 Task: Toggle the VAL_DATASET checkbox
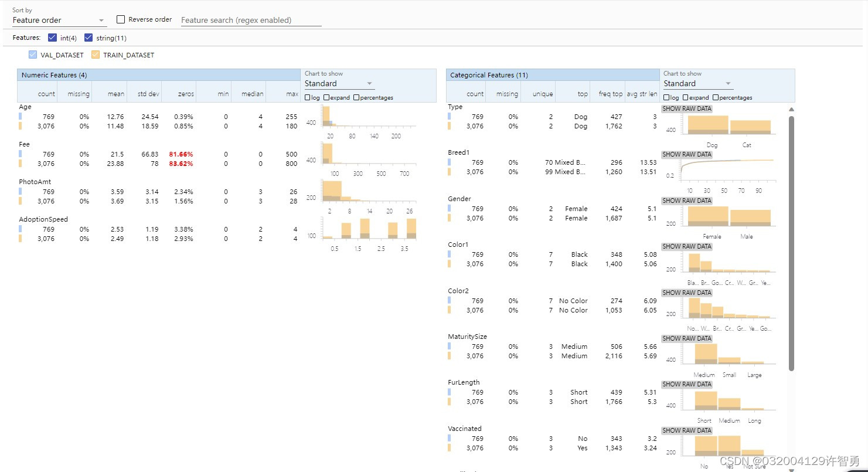33,55
